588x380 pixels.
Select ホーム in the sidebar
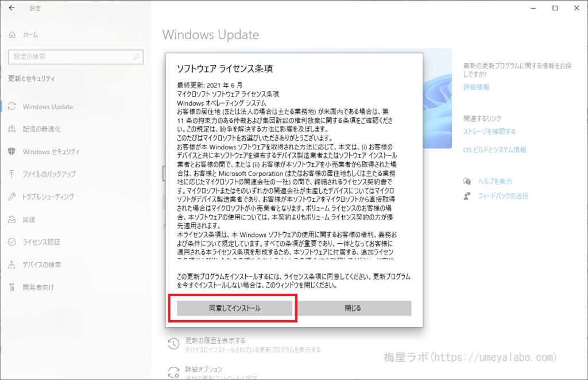(x=30, y=35)
